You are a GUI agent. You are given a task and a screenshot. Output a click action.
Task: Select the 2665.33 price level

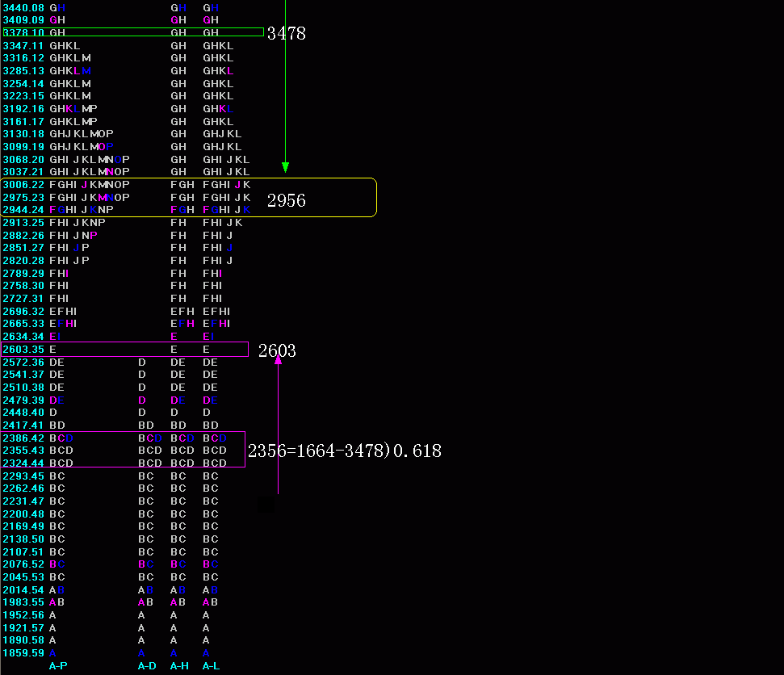click(23, 324)
